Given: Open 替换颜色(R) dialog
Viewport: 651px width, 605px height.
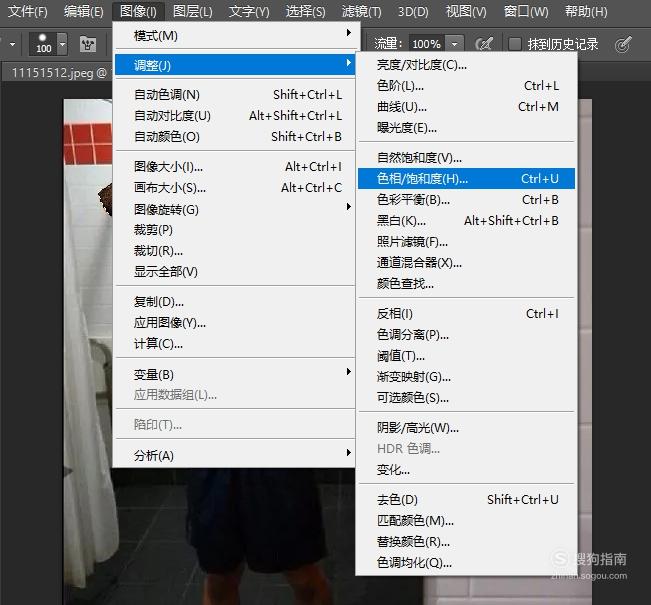Looking at the screenshot, I should click(466, 541).
